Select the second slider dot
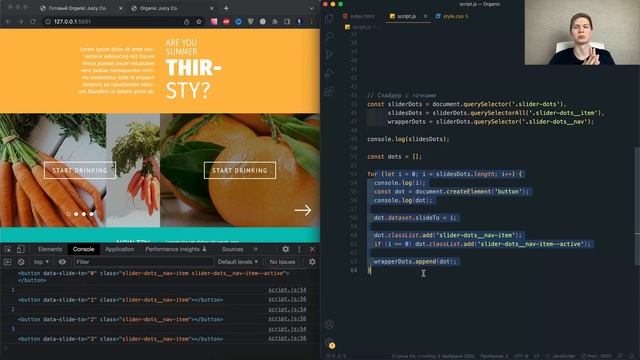Viewport: 640px width, 360px height. tap(76, 214)
